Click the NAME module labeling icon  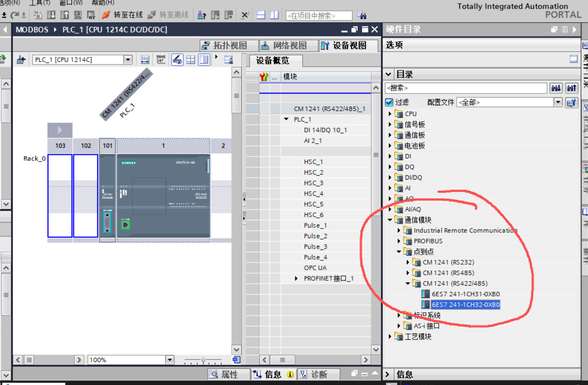(161, 60)
